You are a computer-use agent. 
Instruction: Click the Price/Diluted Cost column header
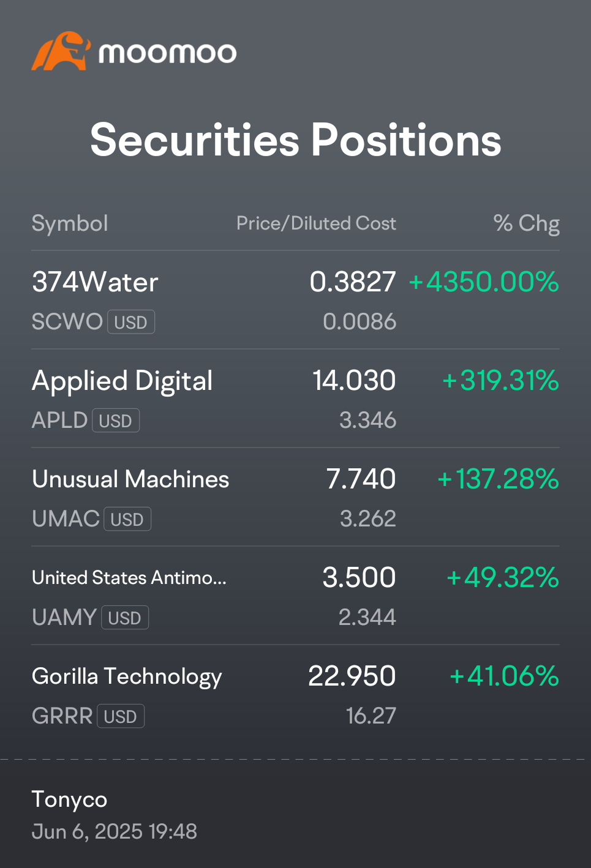[316, 223]
